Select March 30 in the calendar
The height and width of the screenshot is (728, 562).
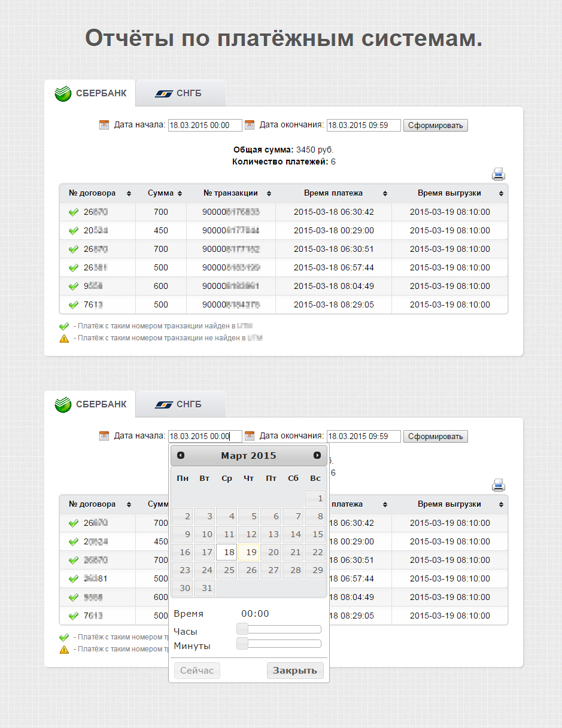183,588
